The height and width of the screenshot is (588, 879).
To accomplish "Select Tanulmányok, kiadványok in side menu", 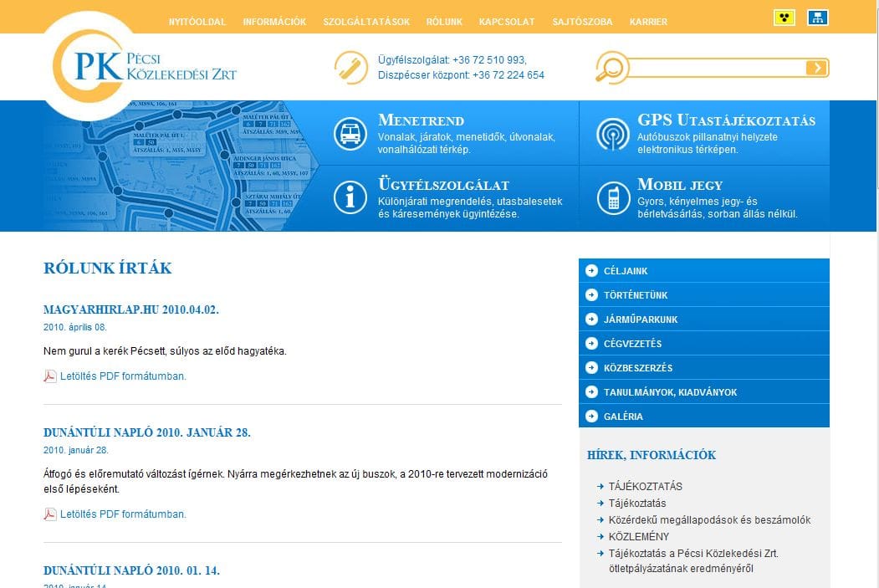I will point(704,391).
